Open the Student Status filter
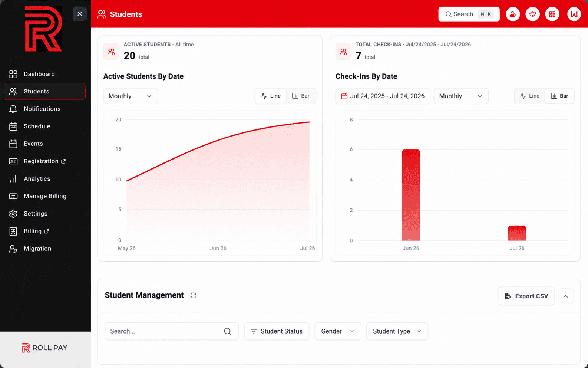The image size is (588, 368). [277, 331]
